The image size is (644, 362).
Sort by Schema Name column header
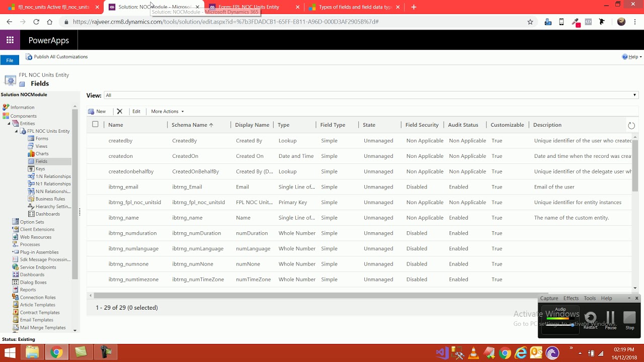tap(192, 125)
